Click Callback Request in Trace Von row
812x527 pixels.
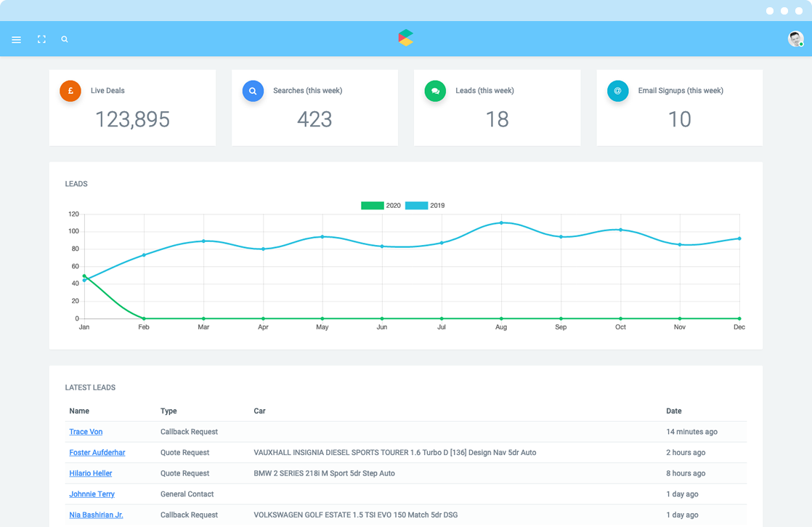tap(189, 432)
